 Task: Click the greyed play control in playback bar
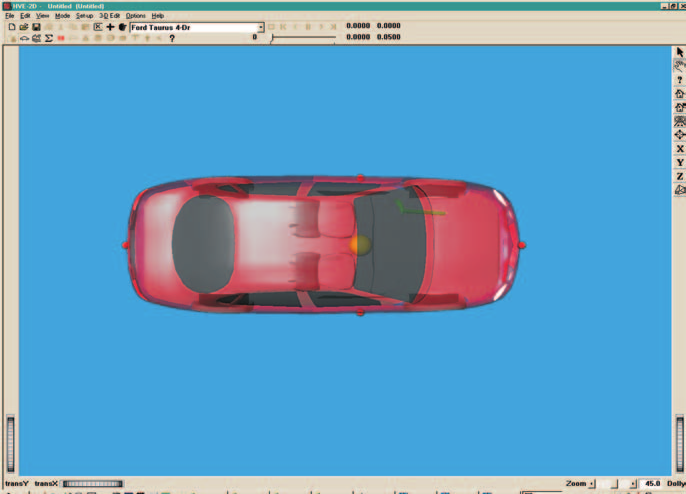tap(321, 27)
